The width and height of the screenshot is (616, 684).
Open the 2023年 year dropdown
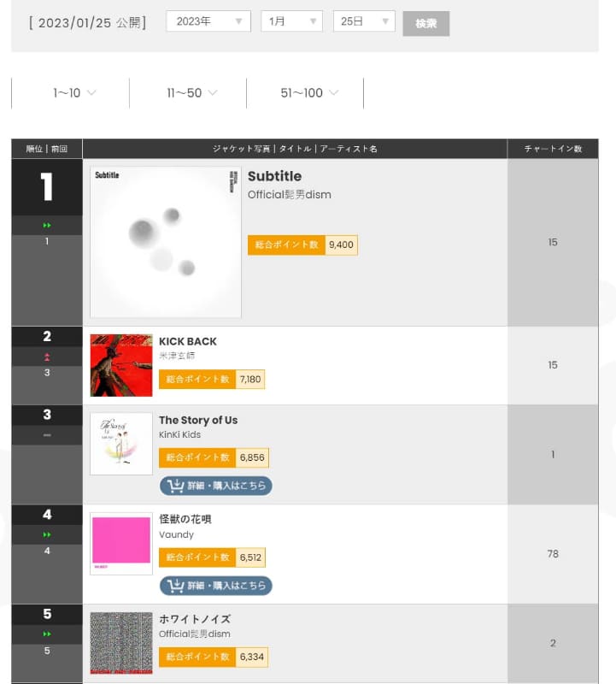pyautogui.click(x=208, y=23)
